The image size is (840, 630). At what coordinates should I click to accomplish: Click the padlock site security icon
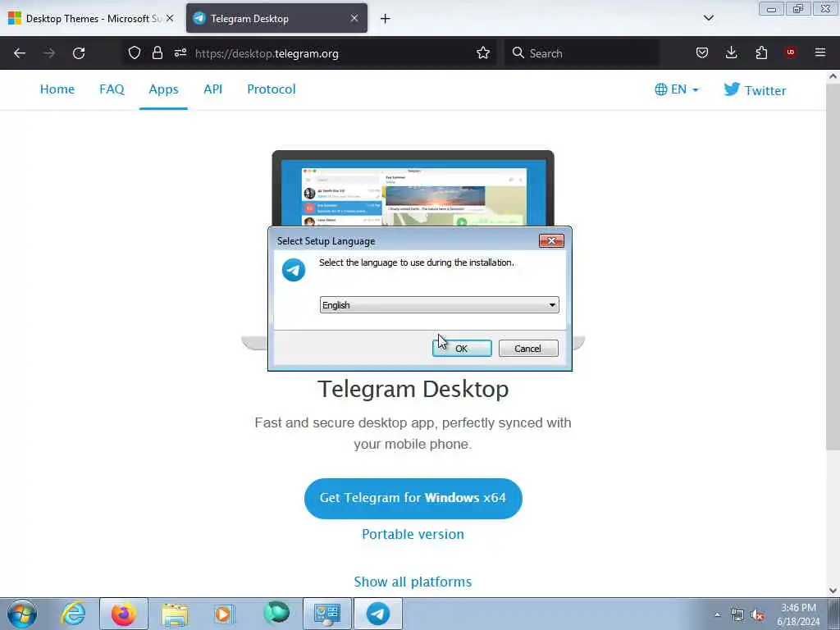point(157,53)
